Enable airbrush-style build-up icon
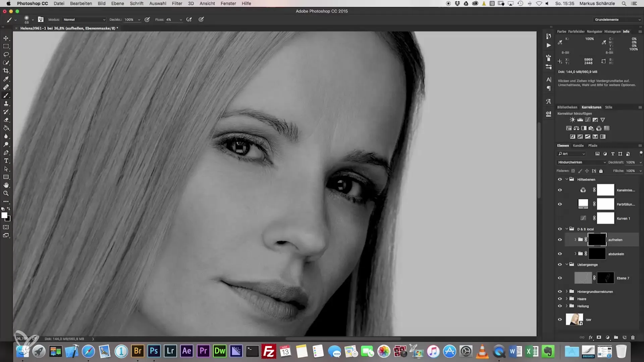Image resolution: width=644 pixels, height=362 pixels. (189, 19)
